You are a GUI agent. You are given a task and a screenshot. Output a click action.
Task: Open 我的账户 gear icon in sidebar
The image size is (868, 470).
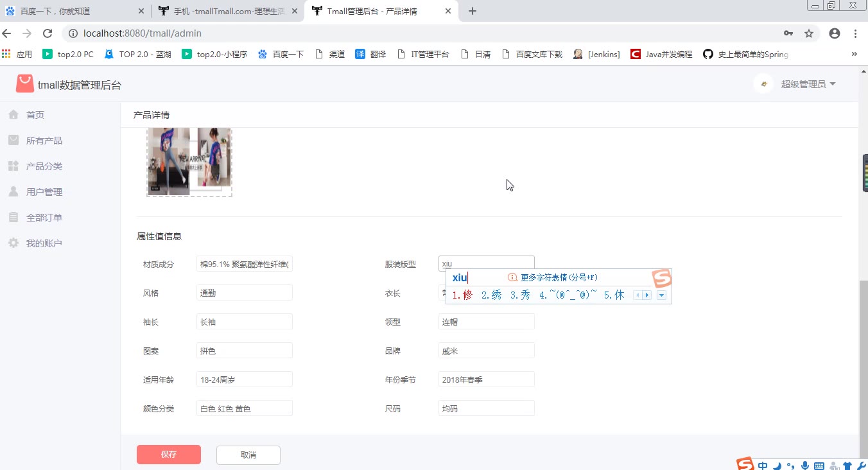(x=13, y=243)
